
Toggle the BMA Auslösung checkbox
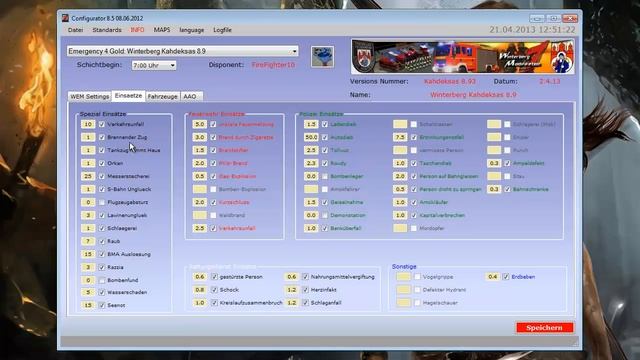[x=102, y=254]
